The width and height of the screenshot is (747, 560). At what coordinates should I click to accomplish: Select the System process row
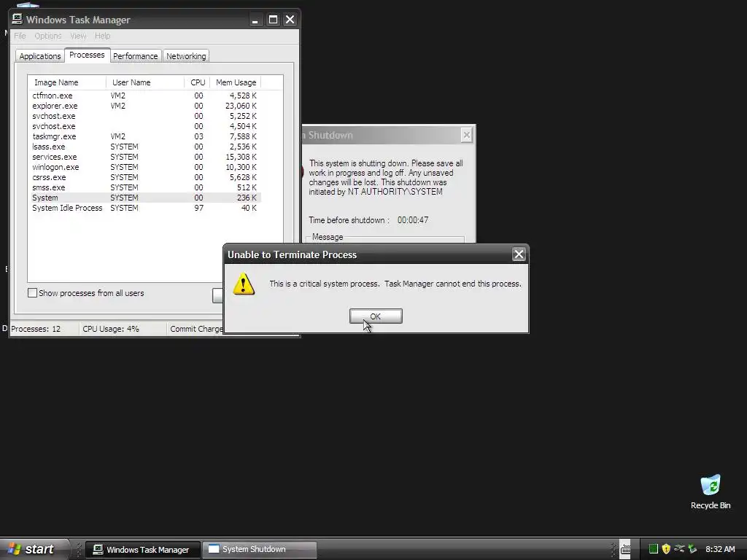tap(145, 198)
